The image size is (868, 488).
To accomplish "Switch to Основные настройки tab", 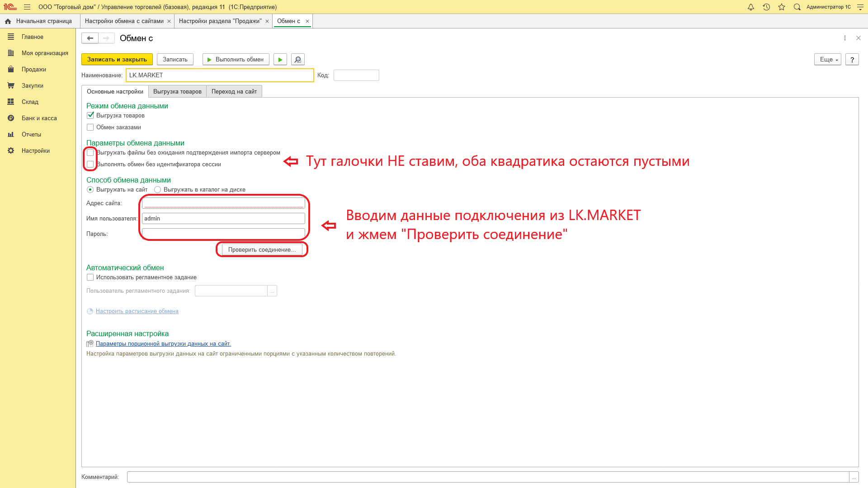I will (x=115, y=91).
